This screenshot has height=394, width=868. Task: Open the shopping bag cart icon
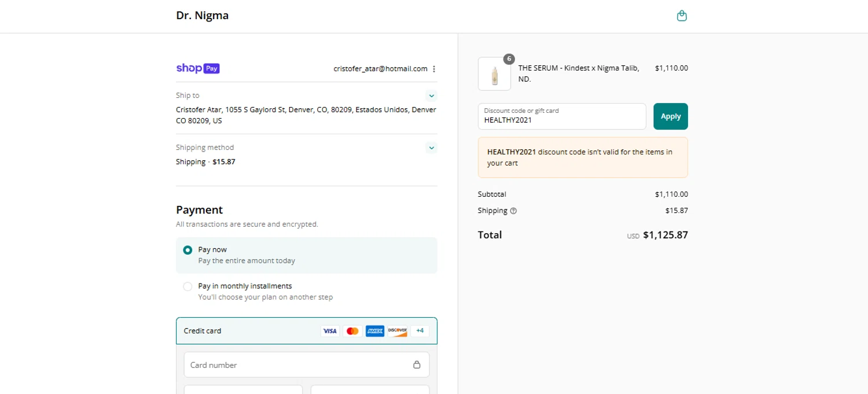pyautogui.click(x=682, y=16)
